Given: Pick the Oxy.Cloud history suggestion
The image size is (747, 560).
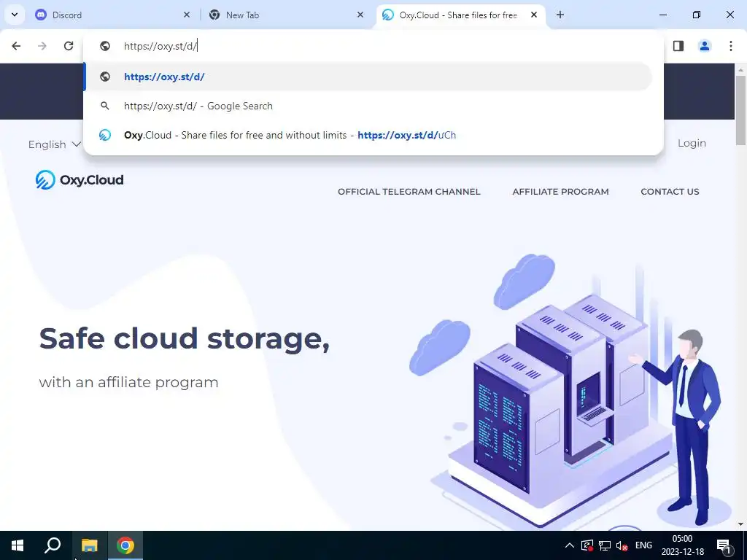Looking at the screenshot, I should click(x=368, y=135).
